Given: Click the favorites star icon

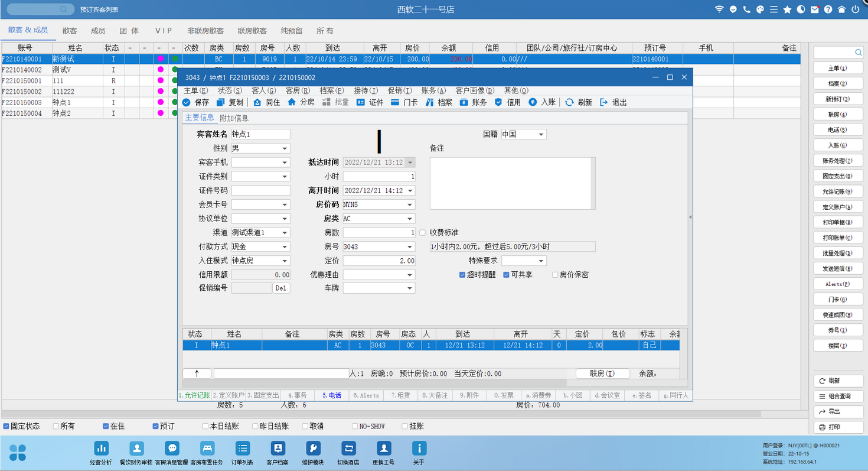Looking at the screenshot, I should [x=787, y=9].
